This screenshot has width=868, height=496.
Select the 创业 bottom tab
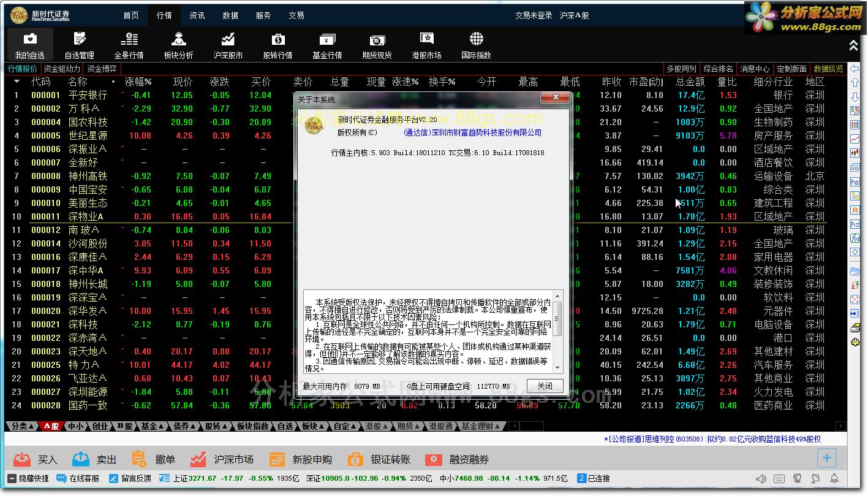[100, 426]
